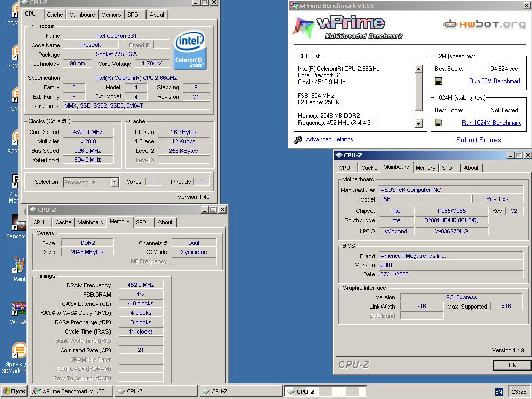Click the FSB:DRAM ratio 1:2
The height and width of the screenshot is (399, 532).
pos(141,294)
